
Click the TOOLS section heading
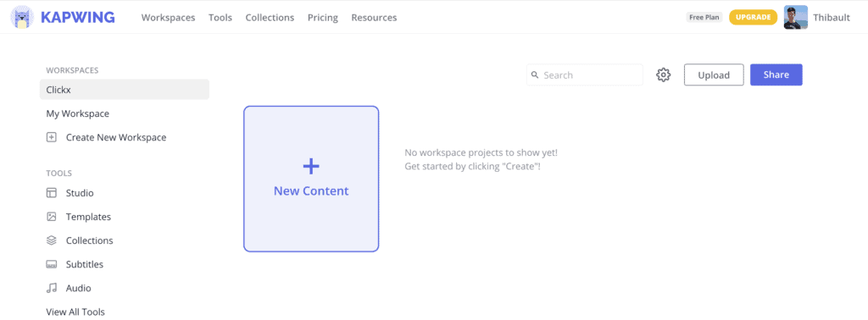[59, 173]
